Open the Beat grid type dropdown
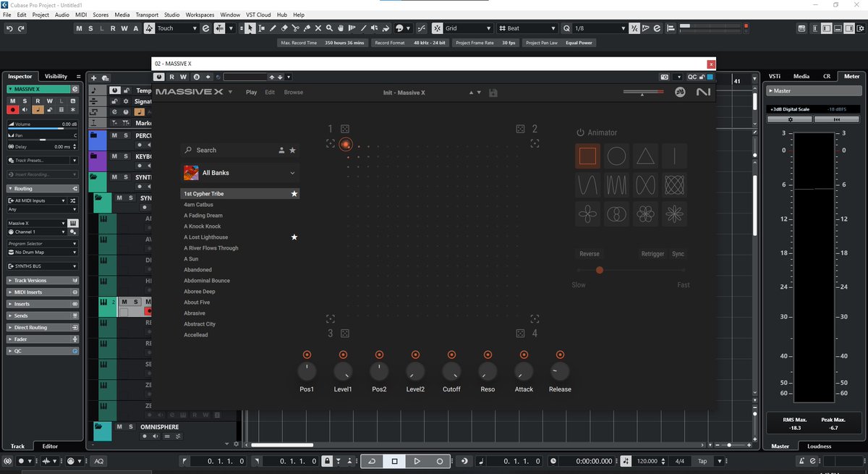The image size is (868, 474). tap(527, 28)
